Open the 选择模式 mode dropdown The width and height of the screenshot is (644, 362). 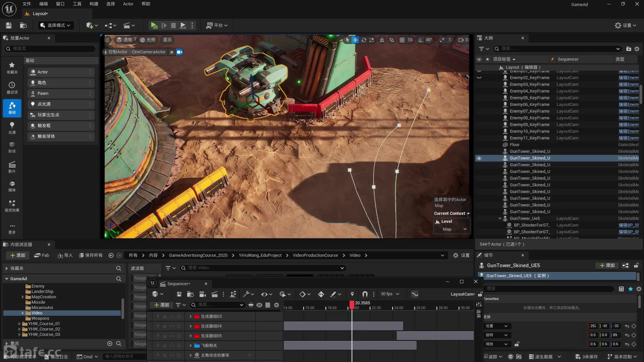(x=56, y=25)
